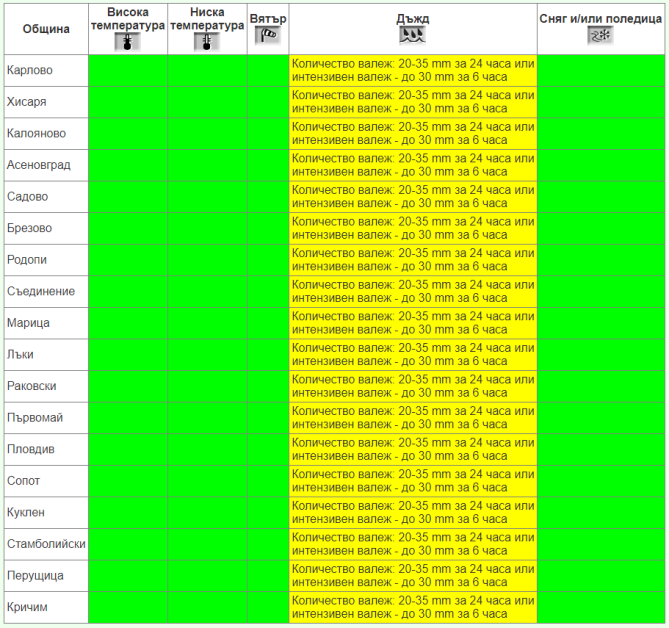Select the Пловдив municipality row label

pyautogui.click(x=30, y=449)
